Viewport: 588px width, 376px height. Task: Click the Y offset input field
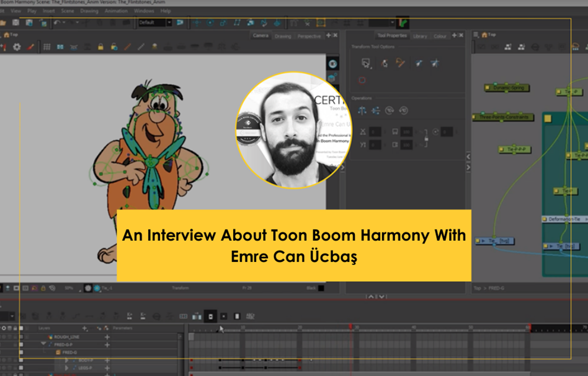pyautogui.click(x=375, y=144)
